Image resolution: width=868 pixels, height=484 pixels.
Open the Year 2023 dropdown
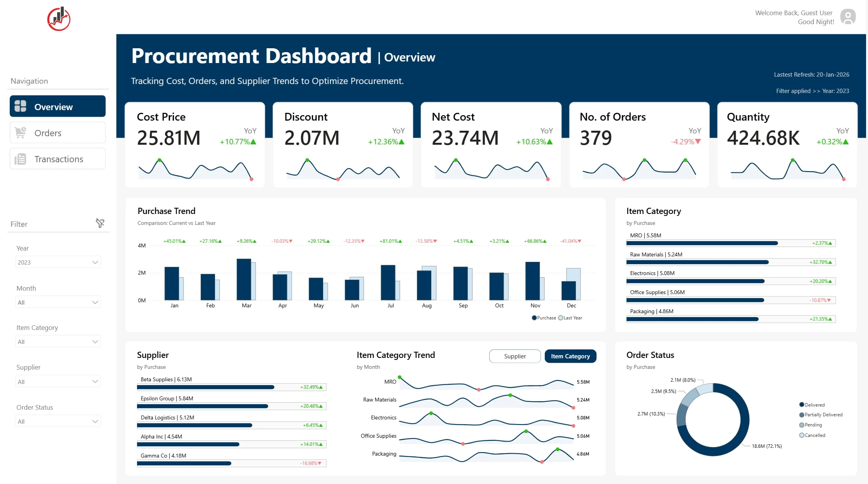tap(58, 262)
